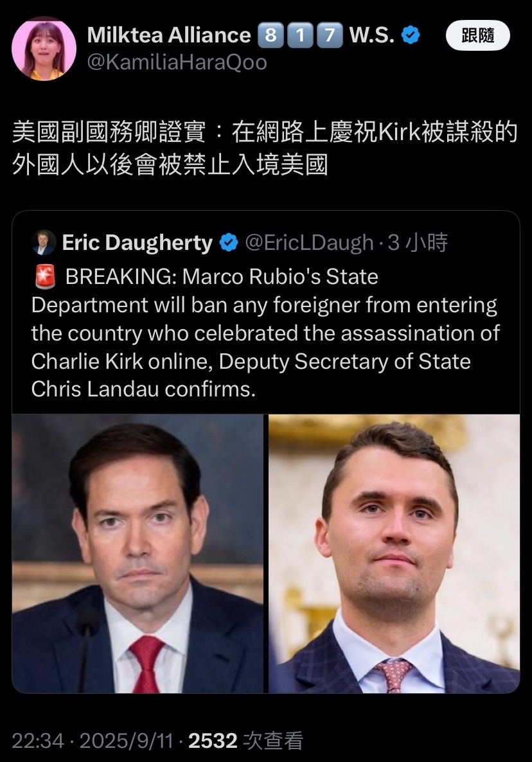The image size is (532, 762).
Task: Tap the red siren emoji before BREAKING
Action: 45,276
